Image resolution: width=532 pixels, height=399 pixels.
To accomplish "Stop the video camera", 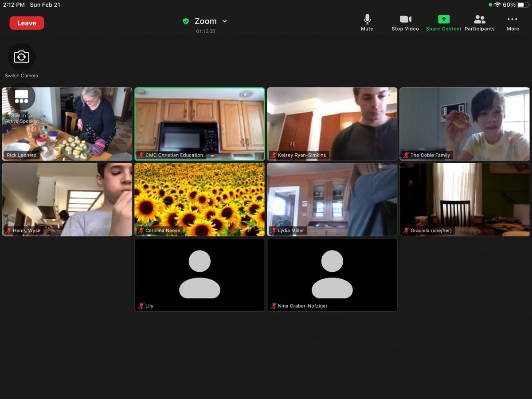I will click(x=405, y=23).
